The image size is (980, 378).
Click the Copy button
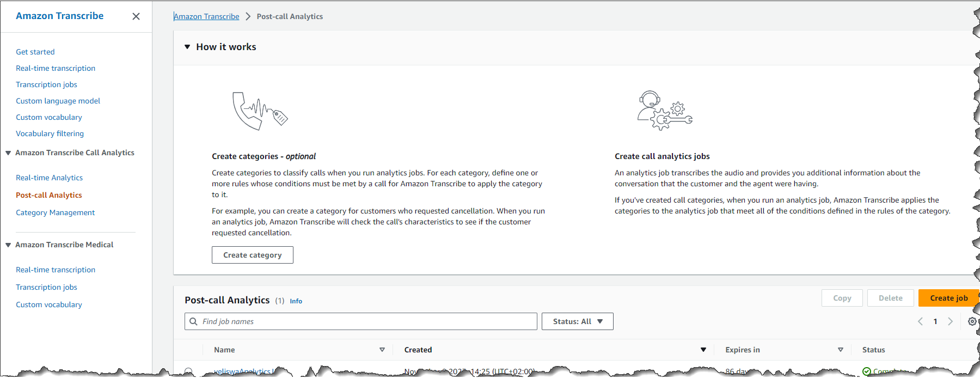[842, 298]
